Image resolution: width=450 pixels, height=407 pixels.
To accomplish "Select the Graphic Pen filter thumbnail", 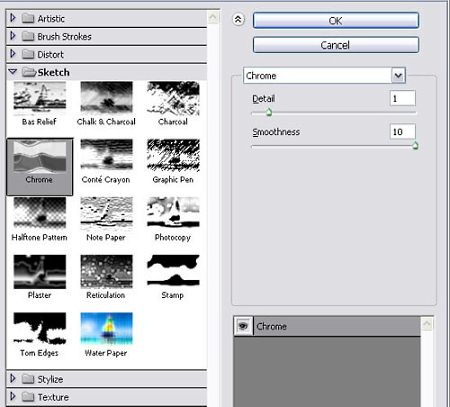I will click(x=173, y=155).
